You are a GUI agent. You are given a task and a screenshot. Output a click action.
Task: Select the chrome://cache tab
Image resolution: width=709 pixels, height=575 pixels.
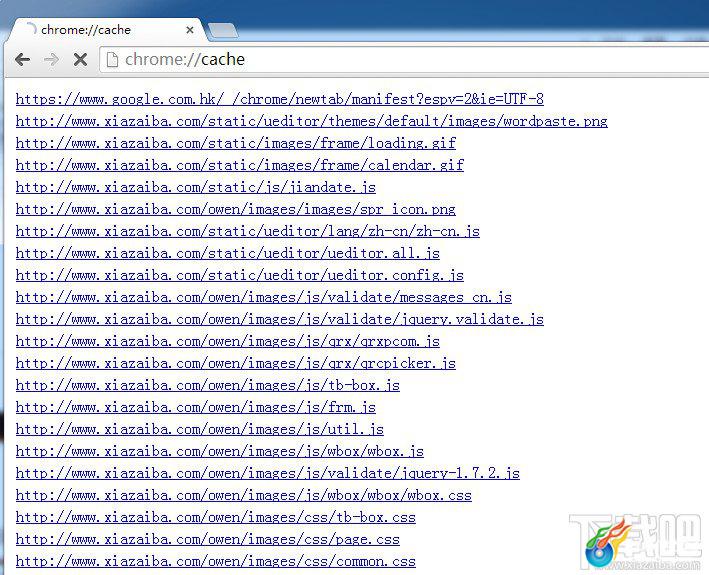click(x=107, y=30)
